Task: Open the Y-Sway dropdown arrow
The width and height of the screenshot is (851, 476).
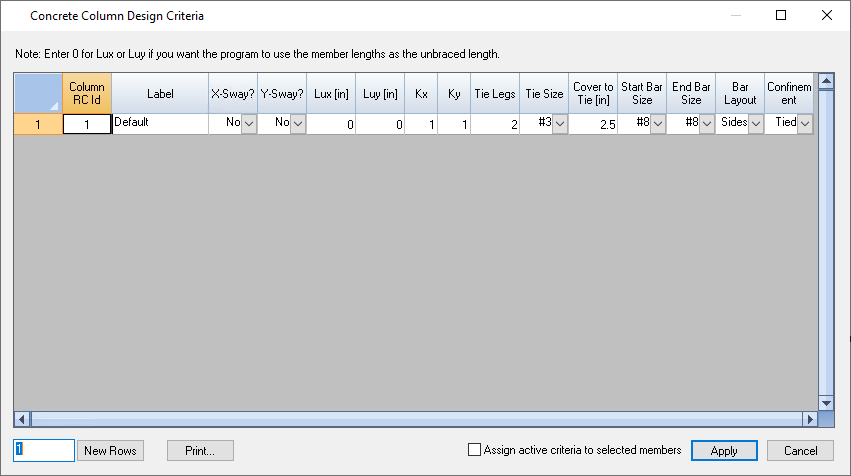Action: [x=298, y=124]
